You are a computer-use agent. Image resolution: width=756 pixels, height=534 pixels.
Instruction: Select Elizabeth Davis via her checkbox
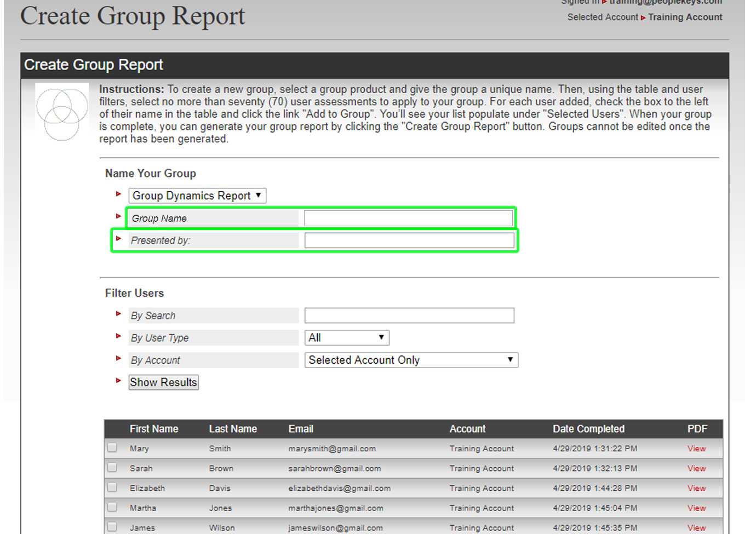[112, 487]
